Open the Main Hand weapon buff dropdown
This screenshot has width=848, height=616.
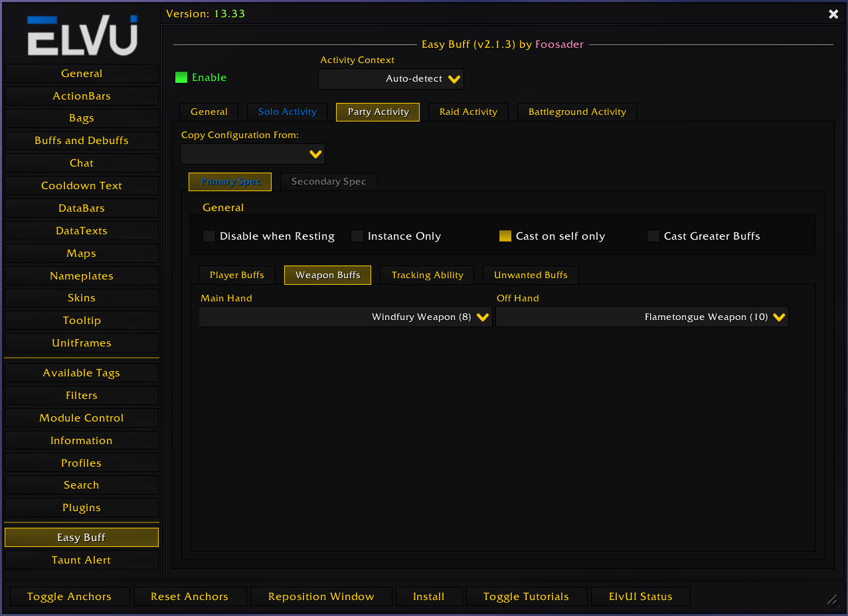coord(346,317)
